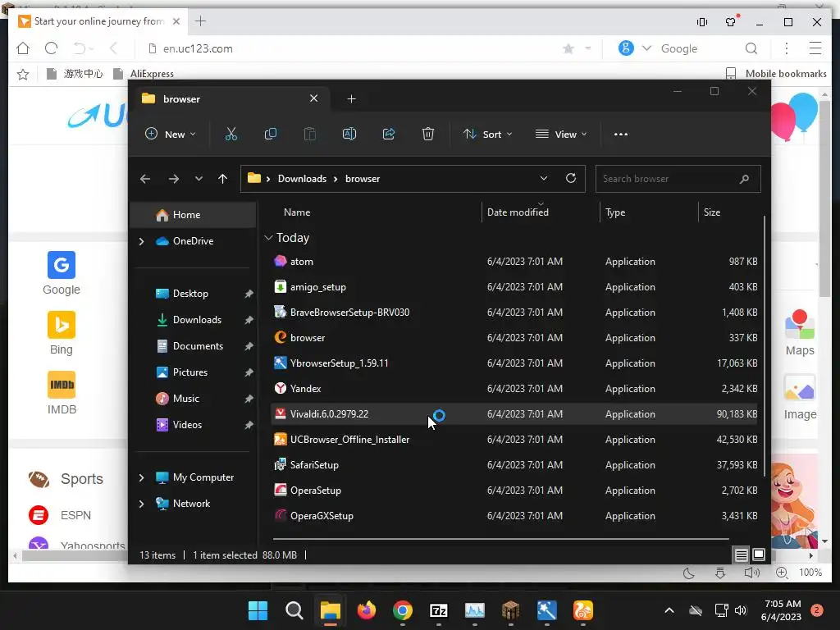Open the See more ellipsis menu
Screen dimensions: 840x630
[x=620, y=134]
